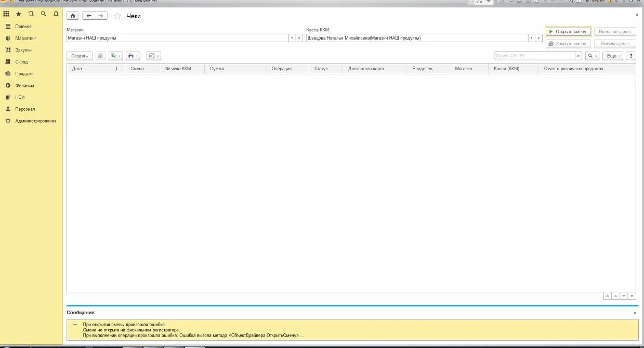Sort by the Дата column header

tap(96, 69)
